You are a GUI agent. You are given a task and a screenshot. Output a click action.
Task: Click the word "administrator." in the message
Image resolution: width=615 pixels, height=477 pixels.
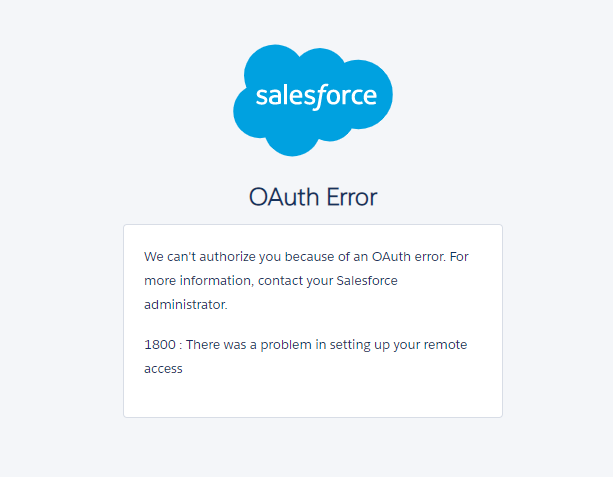pos(186,304)
